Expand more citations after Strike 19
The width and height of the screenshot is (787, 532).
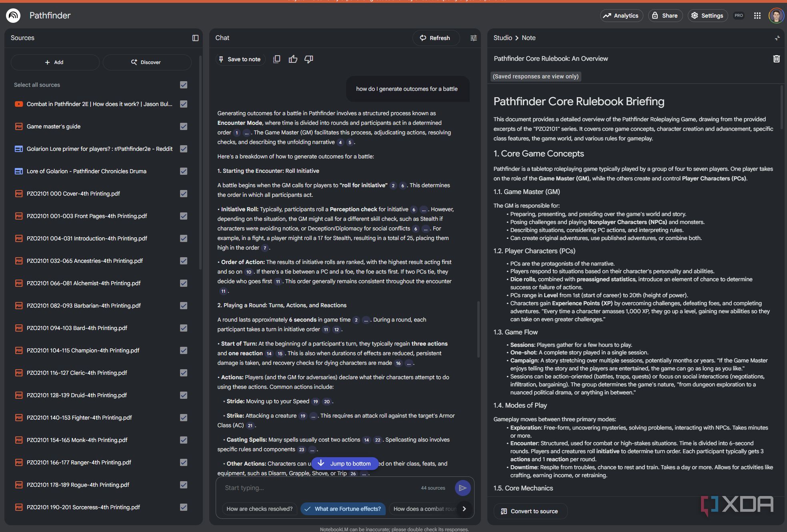pyautogui.click(x=313, y=416)
